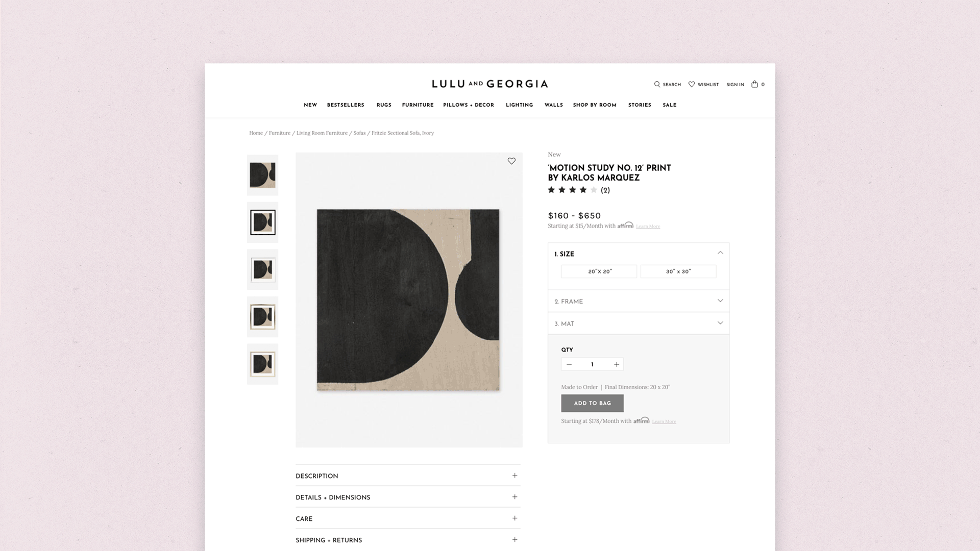Decrease quantity with the minus icon
The image size is (980, 551).
[x=569, y=364]
